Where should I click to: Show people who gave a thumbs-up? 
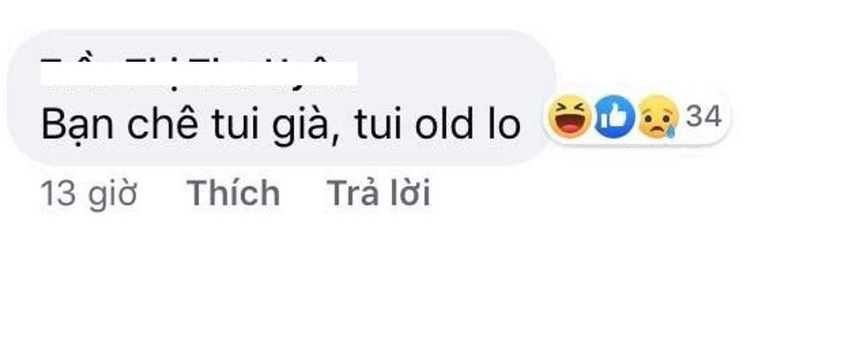tap(613, 116)
